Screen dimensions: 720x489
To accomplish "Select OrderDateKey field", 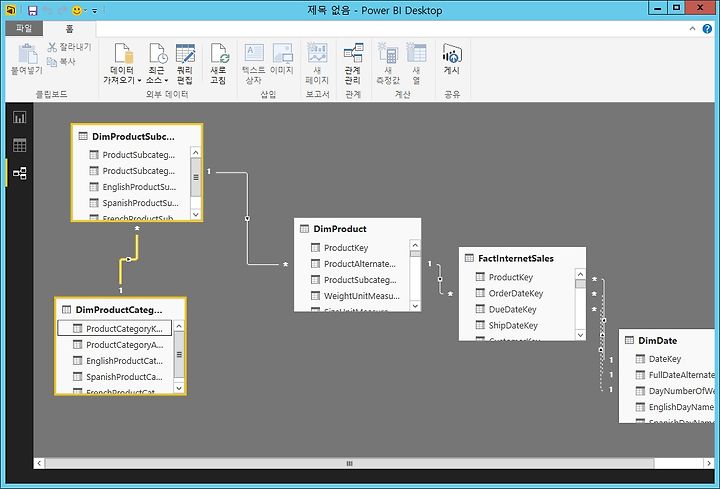I will click(x=509, y=293).
